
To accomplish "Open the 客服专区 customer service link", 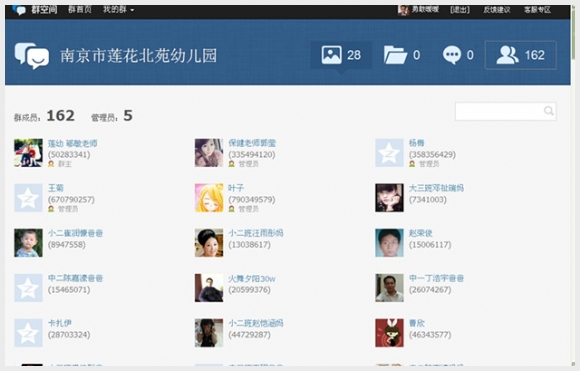I will pyautogui.click(x=537, y=10).
